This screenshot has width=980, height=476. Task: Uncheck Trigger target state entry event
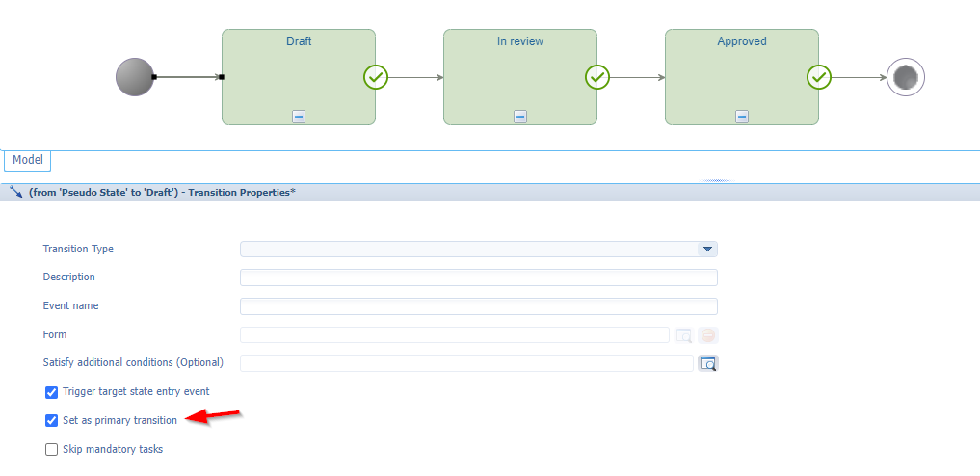(x=52, y=392)
